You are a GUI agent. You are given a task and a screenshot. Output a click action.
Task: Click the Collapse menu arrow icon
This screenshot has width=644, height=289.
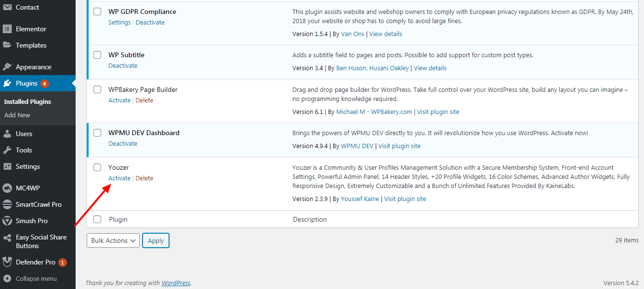7,278
